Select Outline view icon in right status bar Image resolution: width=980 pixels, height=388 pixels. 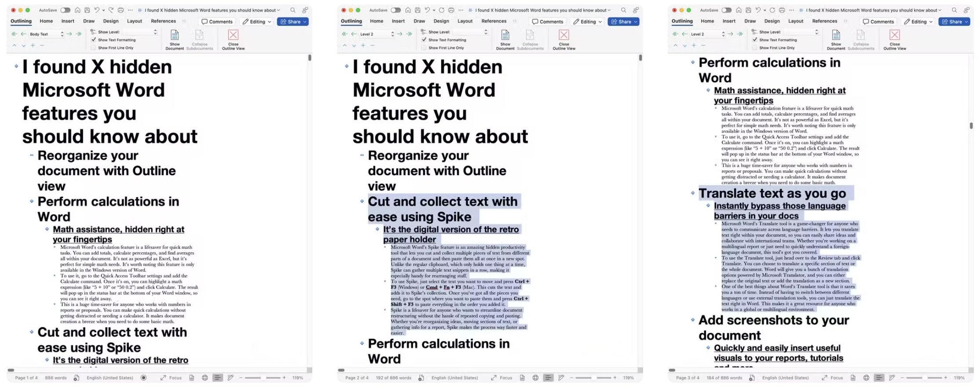pyautogui.click(x=879, y=378)
